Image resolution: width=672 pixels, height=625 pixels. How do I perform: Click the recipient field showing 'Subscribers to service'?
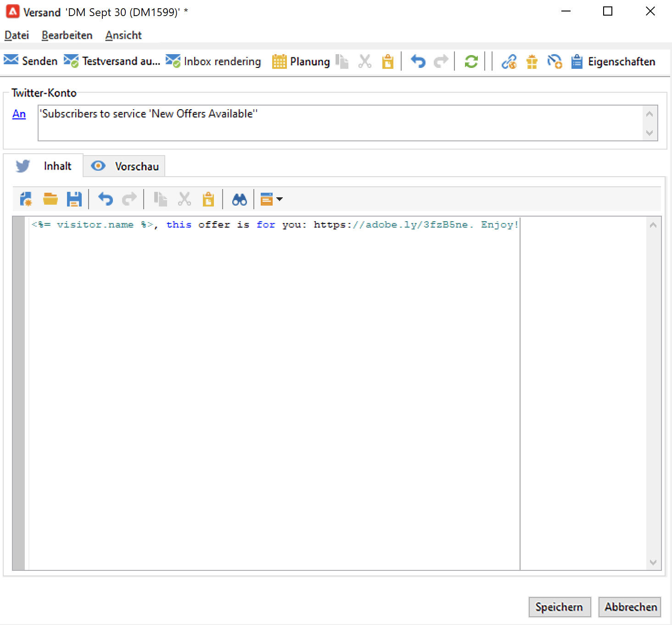pos(340,123)
